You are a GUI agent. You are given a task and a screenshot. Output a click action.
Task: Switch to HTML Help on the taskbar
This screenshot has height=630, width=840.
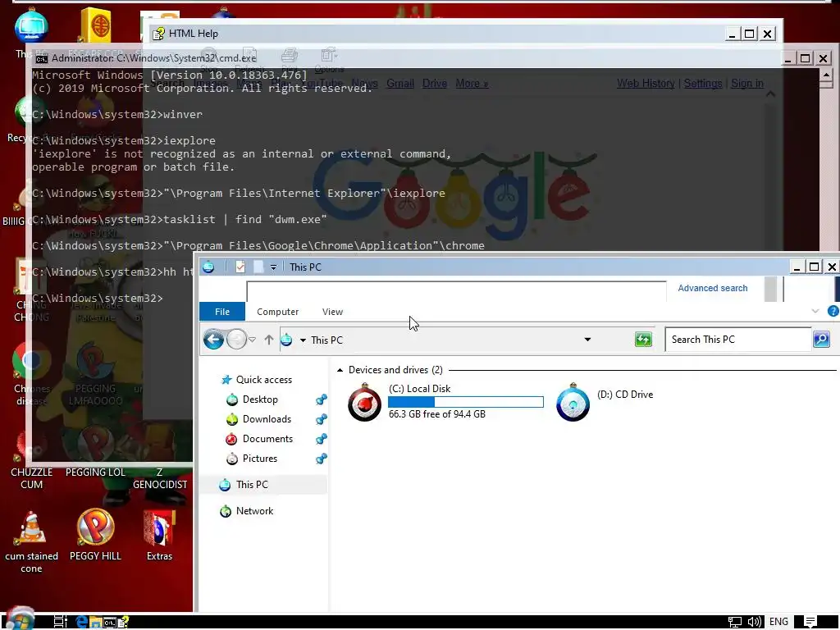tap(123, 622)
